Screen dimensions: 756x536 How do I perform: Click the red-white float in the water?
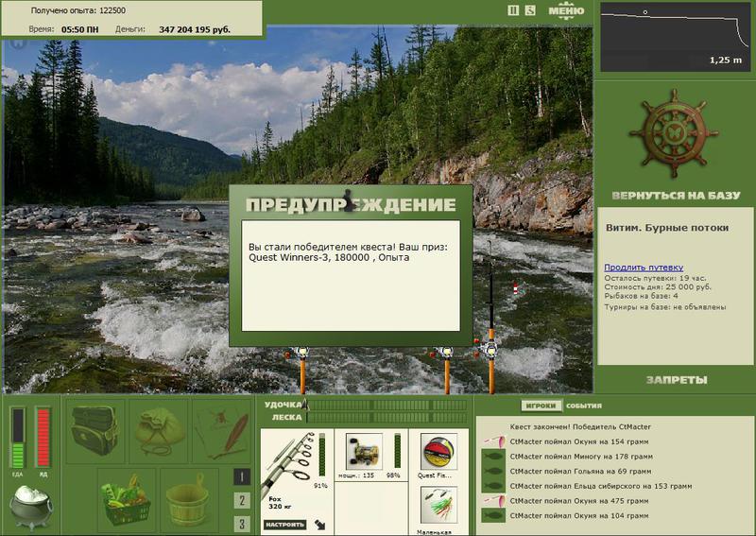coord(515,288)
